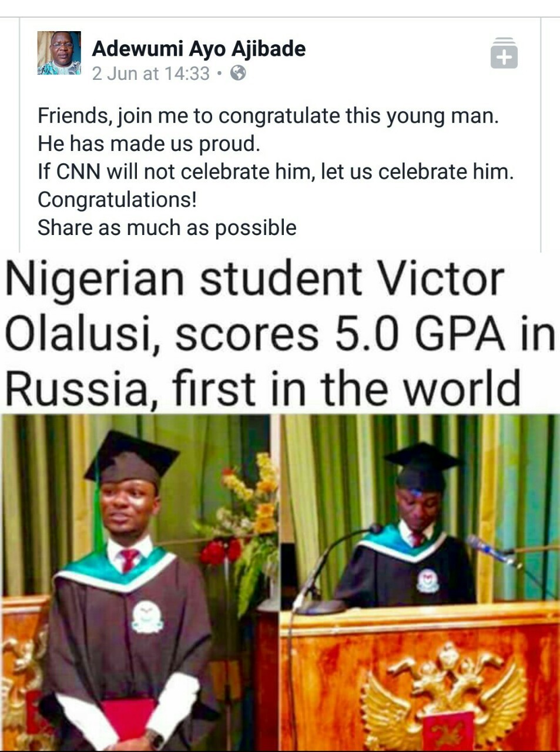Click the 'Nigerian student Victor Olalusi' headline
The image size is (560, 752).
[254, 279]
